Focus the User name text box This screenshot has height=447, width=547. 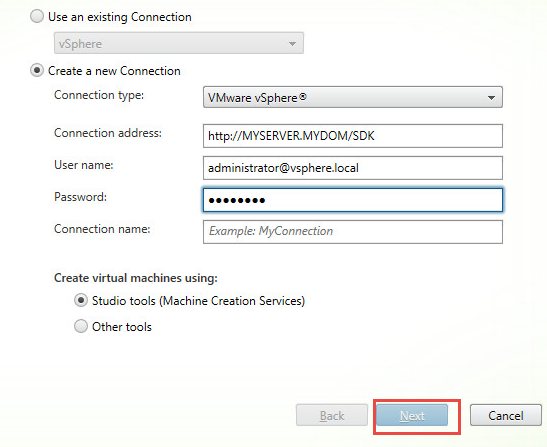353,168
